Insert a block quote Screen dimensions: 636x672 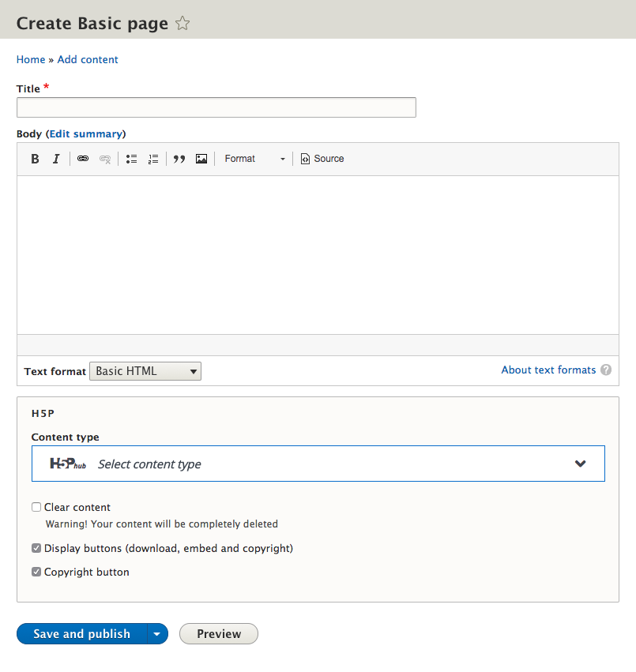coord(179,159)
